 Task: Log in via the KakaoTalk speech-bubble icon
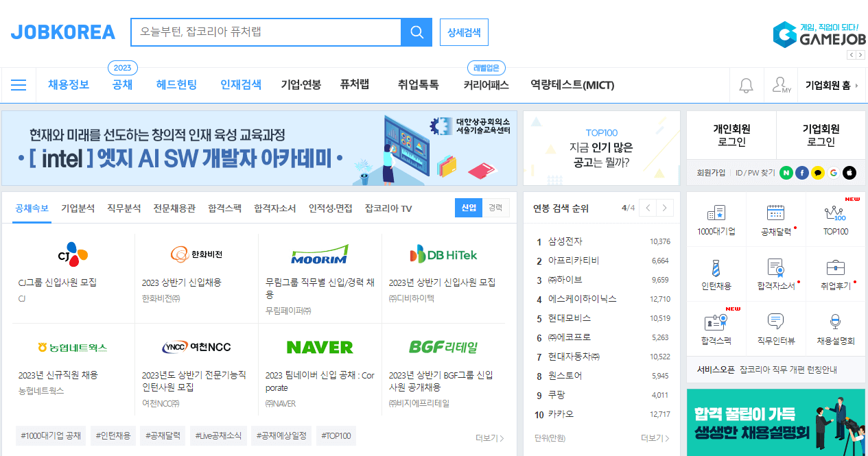(818, 173)
